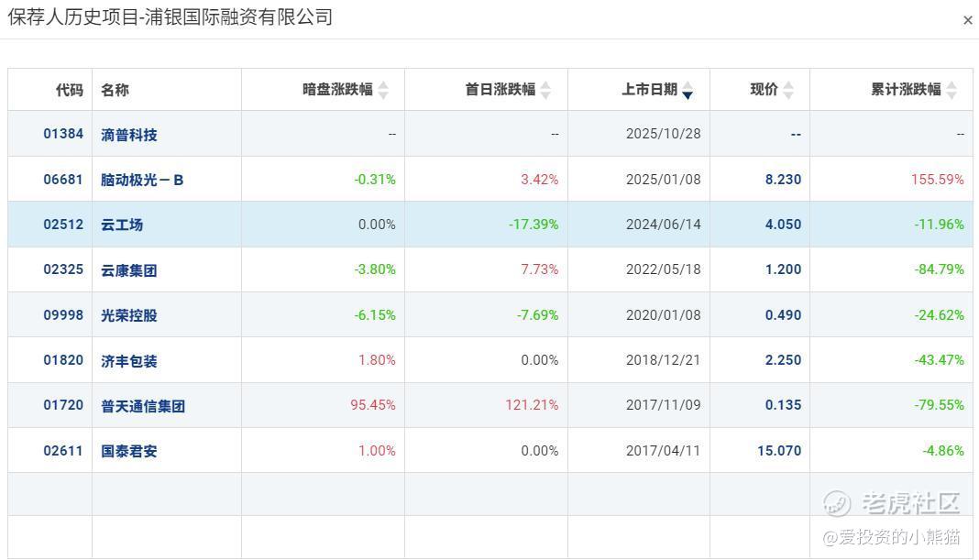Click grey market change 95.45%
Image resolution: width=979 pixels, height=560 pixels.
click(x=373, y=404)
